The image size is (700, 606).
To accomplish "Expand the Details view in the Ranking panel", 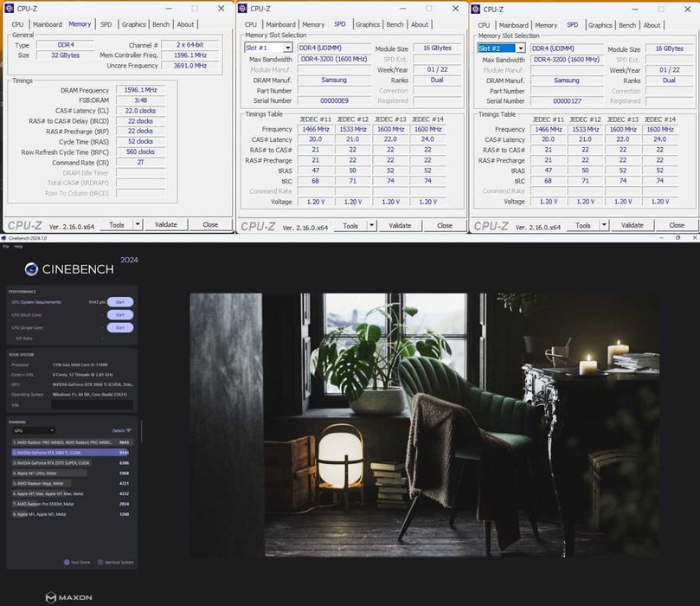I will tap(121, 430).
